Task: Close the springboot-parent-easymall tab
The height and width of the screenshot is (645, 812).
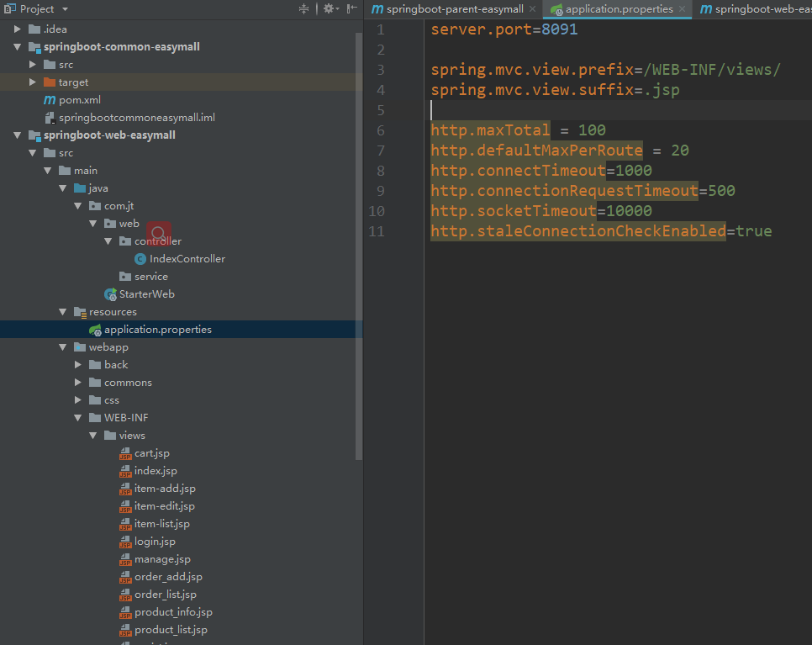Action: pos(532,9)
